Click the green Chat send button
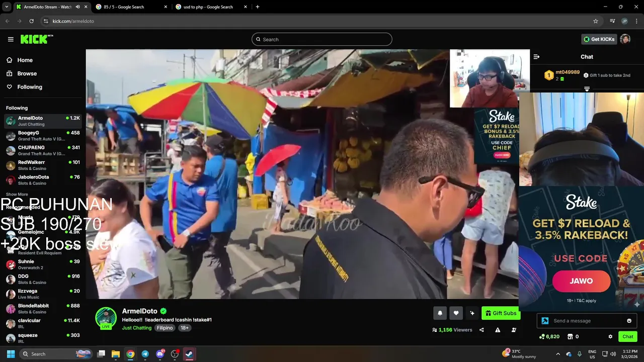The image size is (644, 362). click(627, 336)
